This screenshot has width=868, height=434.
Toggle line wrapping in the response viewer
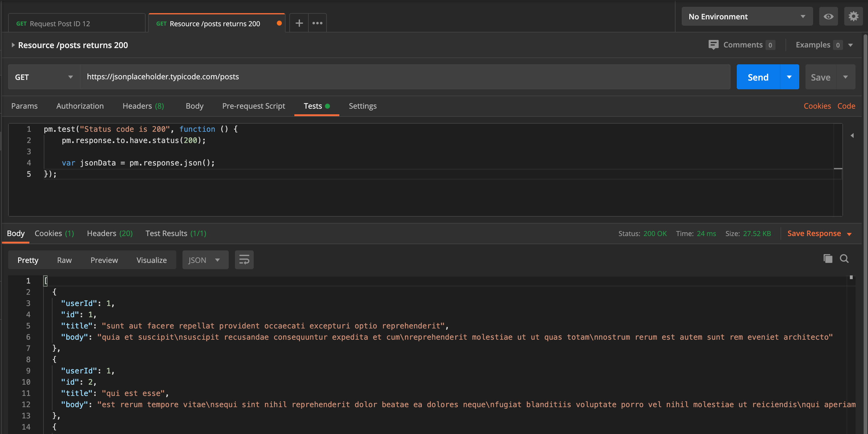pyautogui.click(x=244, y=259)
